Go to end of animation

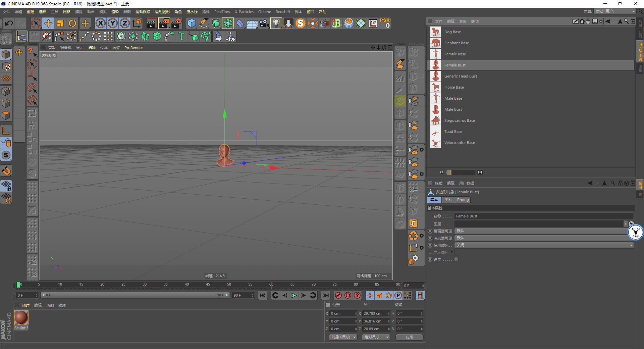coord(325,295)
